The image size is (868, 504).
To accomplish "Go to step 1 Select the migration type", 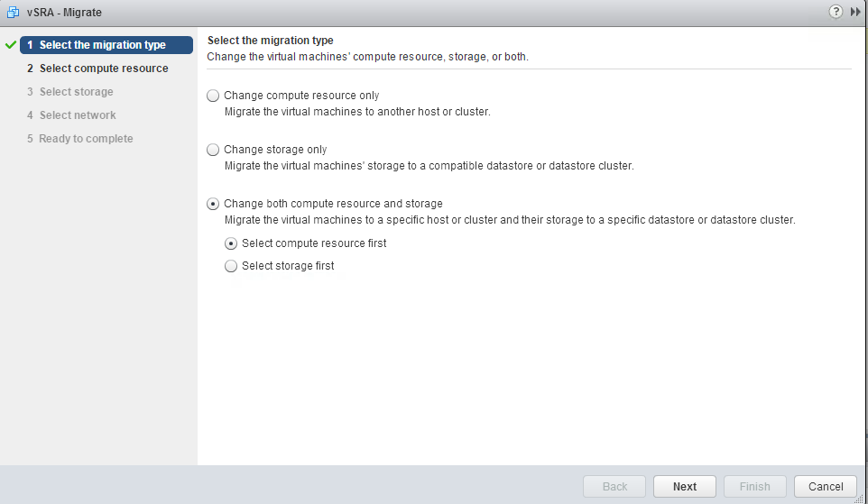I will coord(106,45).
